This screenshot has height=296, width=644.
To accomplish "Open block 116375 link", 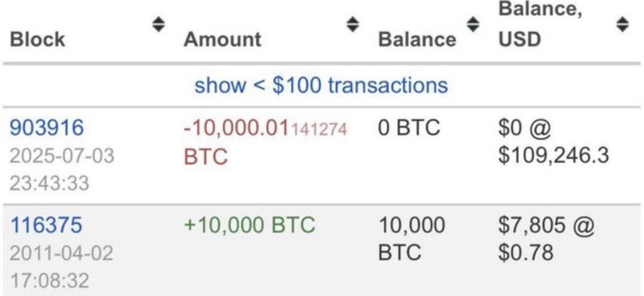I will pyautogui.click(x=47, y=225).
